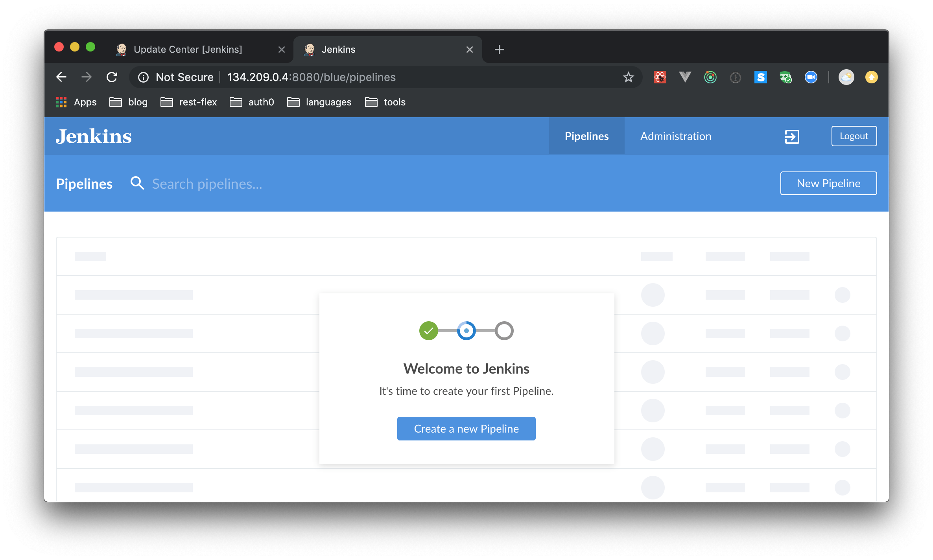The height and width of the screenshot is (560, 933).
Task: Switch to Update Center [Jenkins] tab
Action: [188, 50]
